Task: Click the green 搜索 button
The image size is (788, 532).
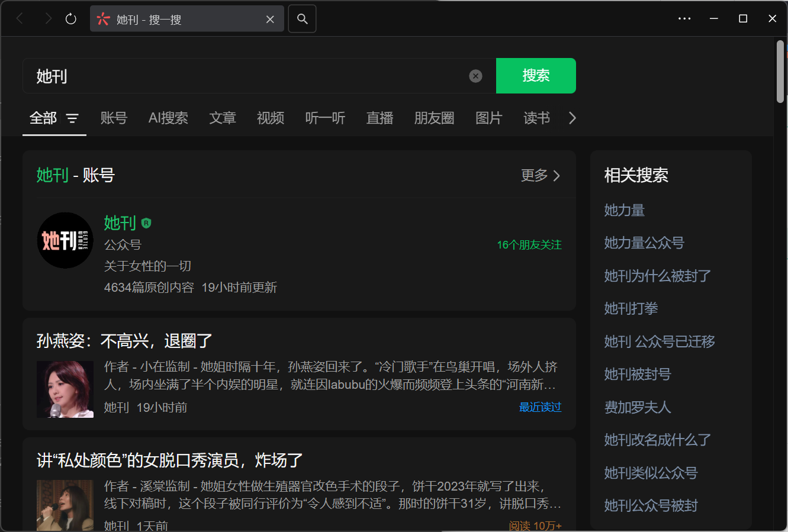Action: pyautogui.click(x=536, y=76)
